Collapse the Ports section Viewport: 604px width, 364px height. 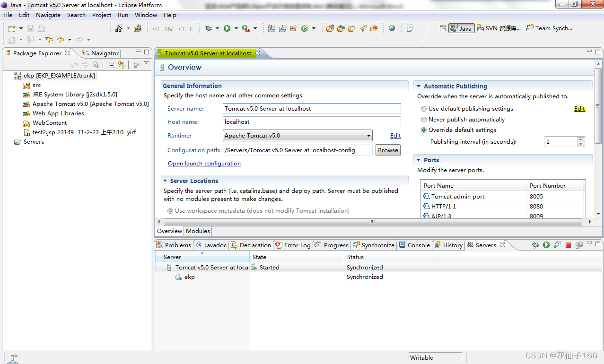coord(419,160)
